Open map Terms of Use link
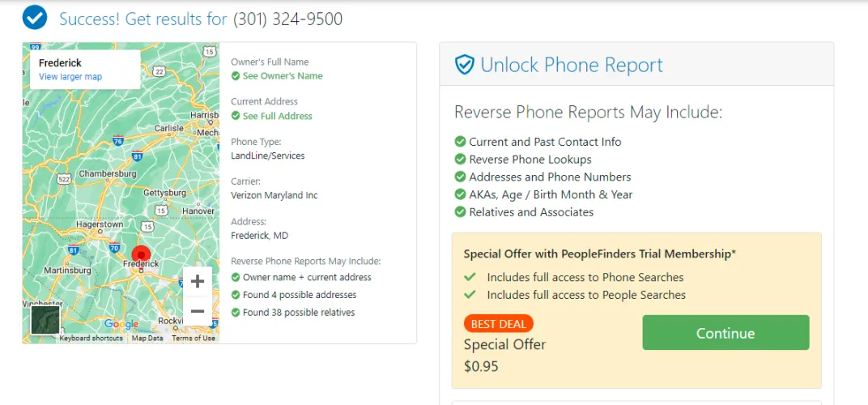The image size is (868, 405). coord(194,339)
